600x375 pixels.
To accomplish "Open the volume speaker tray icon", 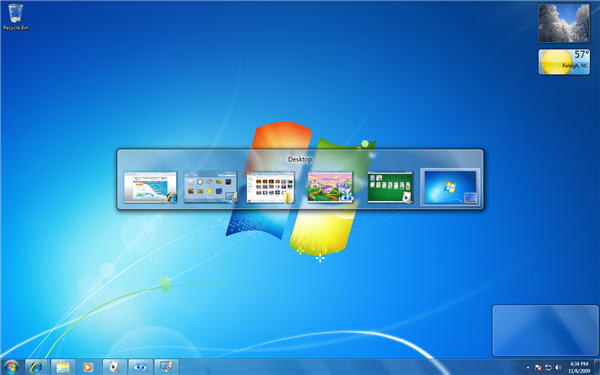I will [558, 368].
